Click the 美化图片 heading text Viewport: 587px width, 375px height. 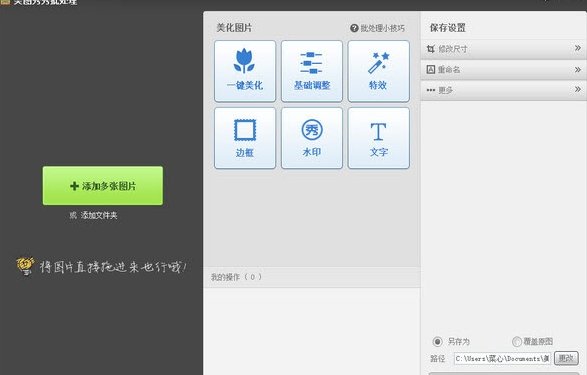tap(234, 28)
